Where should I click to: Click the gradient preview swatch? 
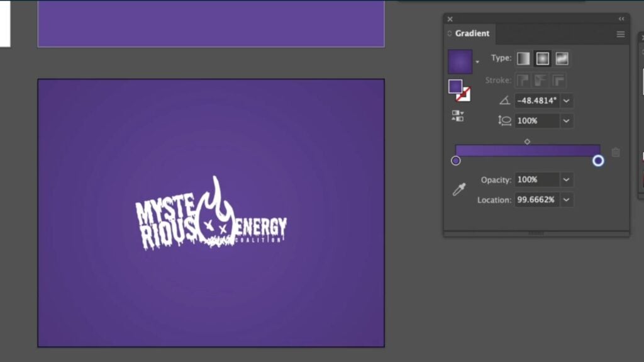(460, 62)
